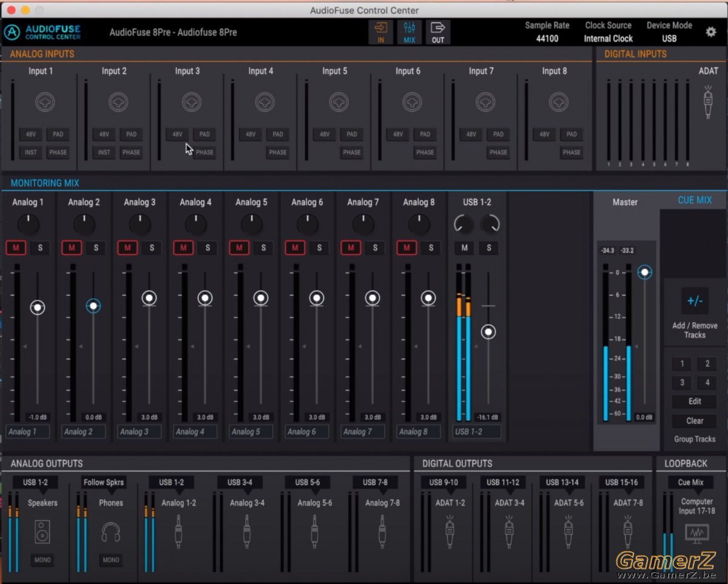Open Analog 3-4 source dropdown USB 3-4
Image resolution: width=728 pixels, height=584 pixels.
click(x=239, y=483)
